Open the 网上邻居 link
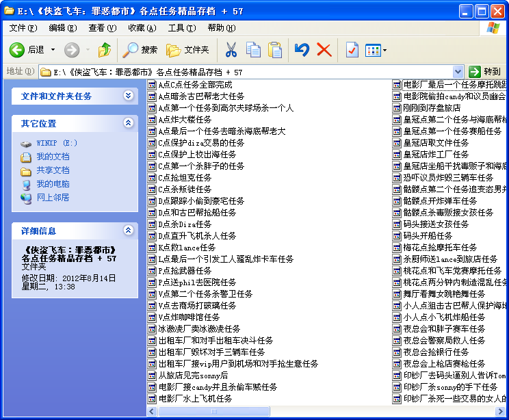Screen dimensions: 509x420 [53, 198]
